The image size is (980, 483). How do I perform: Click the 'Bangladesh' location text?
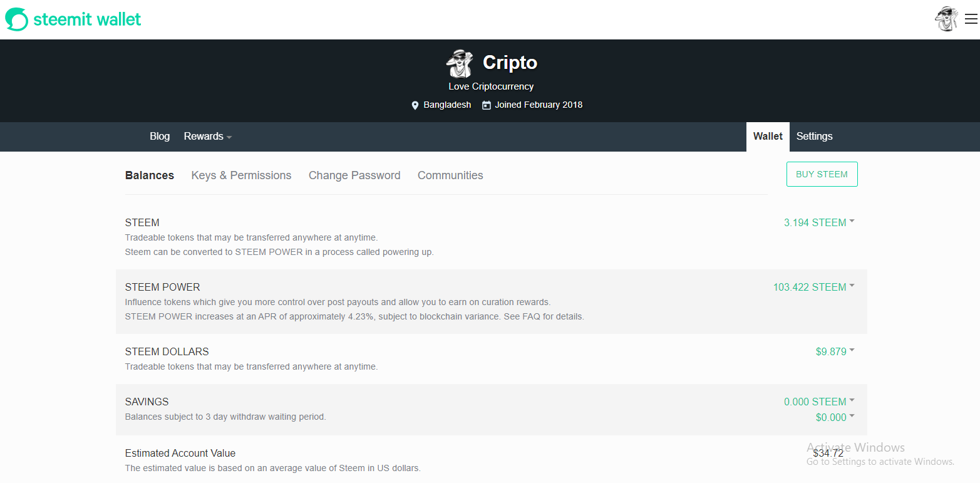(x=447, y=105)
